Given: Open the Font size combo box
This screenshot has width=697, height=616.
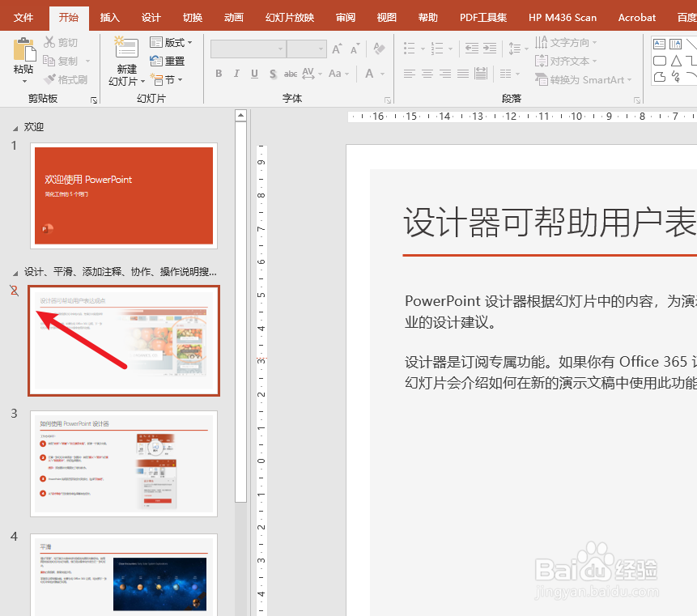Looking at the screenshot, I should pos(307,49).
